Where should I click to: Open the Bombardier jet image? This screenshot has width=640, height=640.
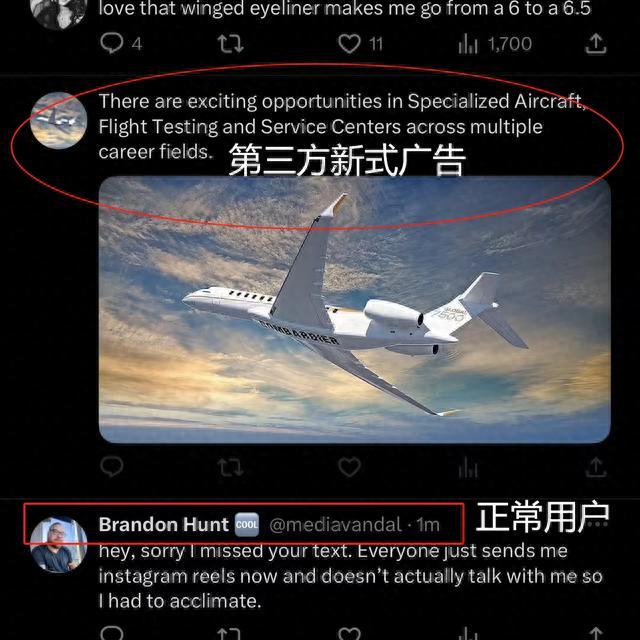[x=354, y=309]
